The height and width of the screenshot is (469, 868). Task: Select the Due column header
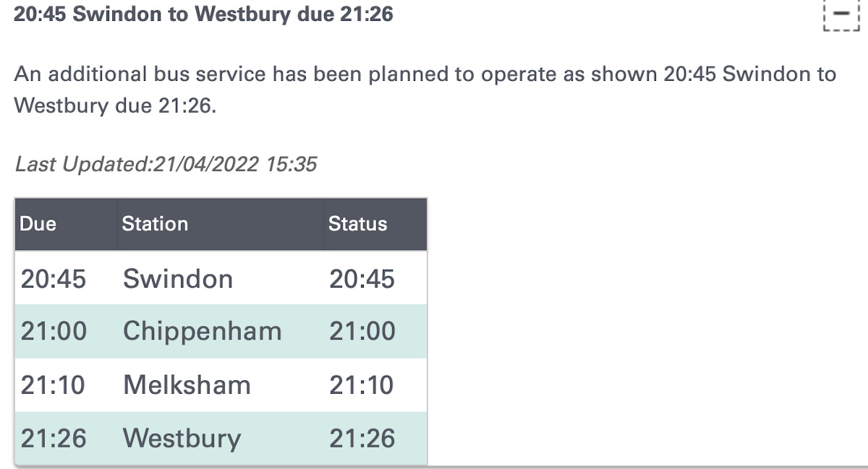pos(38,224)
